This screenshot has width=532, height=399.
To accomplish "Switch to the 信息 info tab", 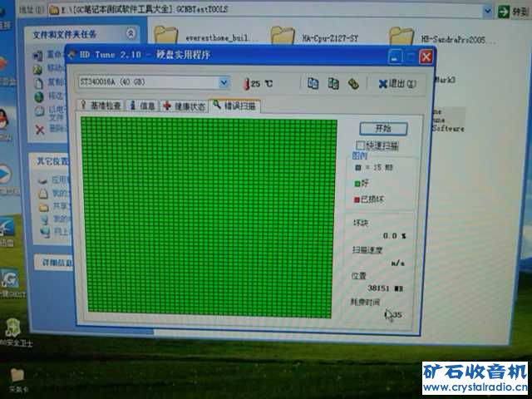I will point(142,106).
